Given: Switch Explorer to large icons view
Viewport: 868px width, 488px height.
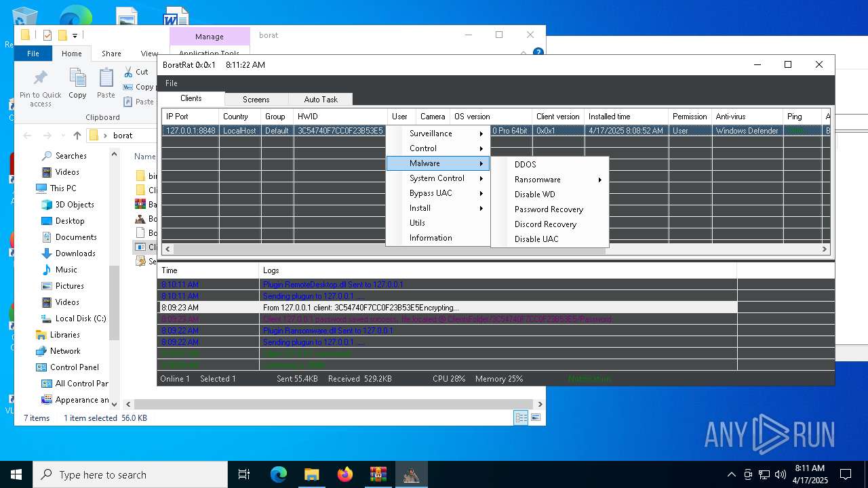Looking at the screenshot, I should (536, 418).
